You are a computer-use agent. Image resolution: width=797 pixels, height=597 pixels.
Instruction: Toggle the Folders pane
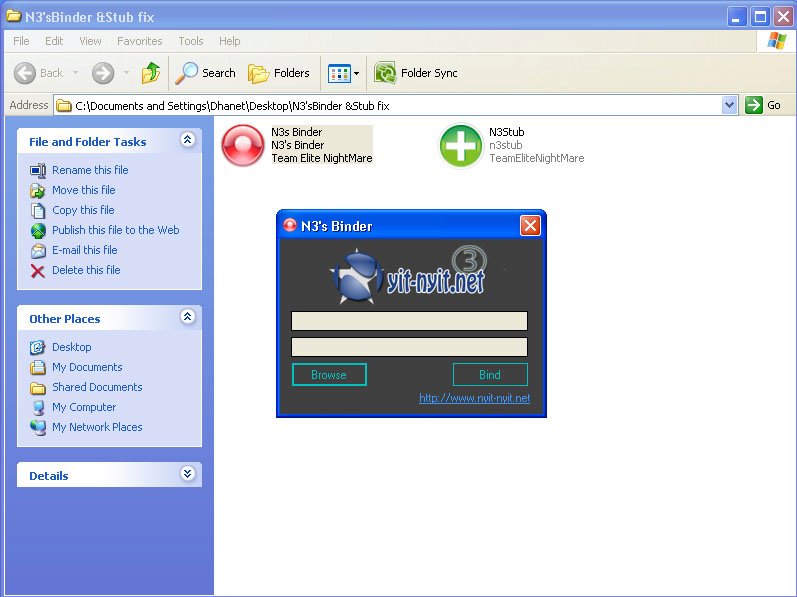tap(279, 73)
